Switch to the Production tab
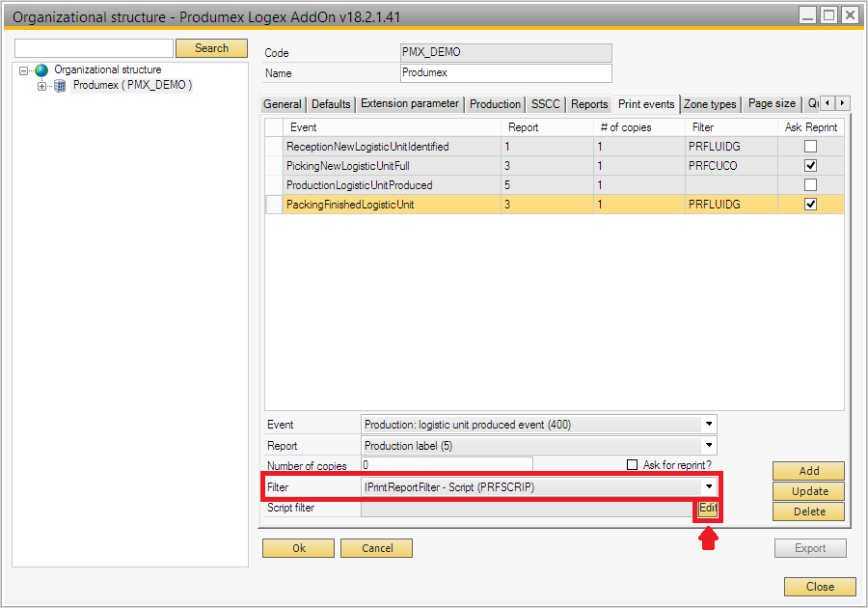The height and width of the screenshot is (608, 868). point(495,104)
